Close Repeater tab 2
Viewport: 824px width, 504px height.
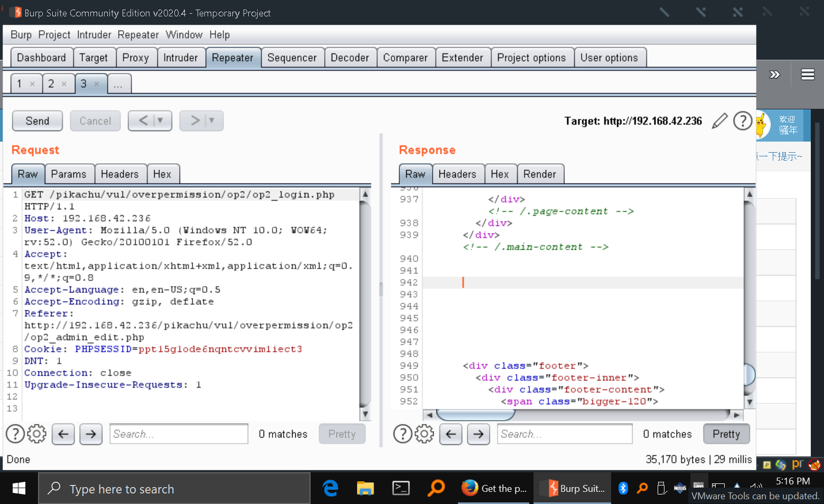pyautogui.click(x=64, y=84)
